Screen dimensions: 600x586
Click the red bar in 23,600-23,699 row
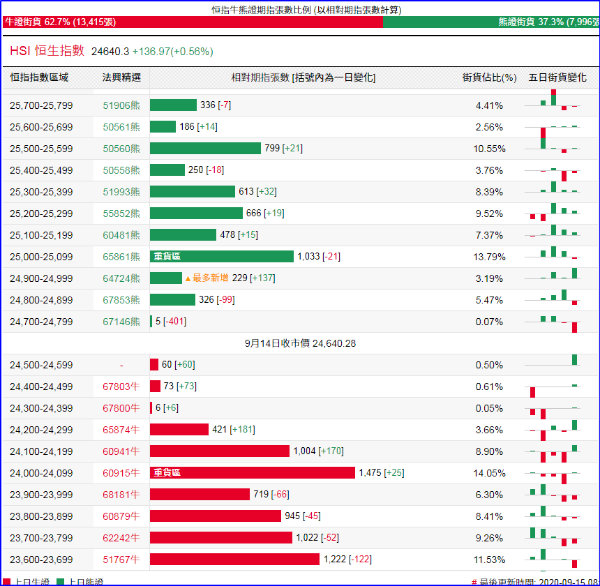point(235,559)
